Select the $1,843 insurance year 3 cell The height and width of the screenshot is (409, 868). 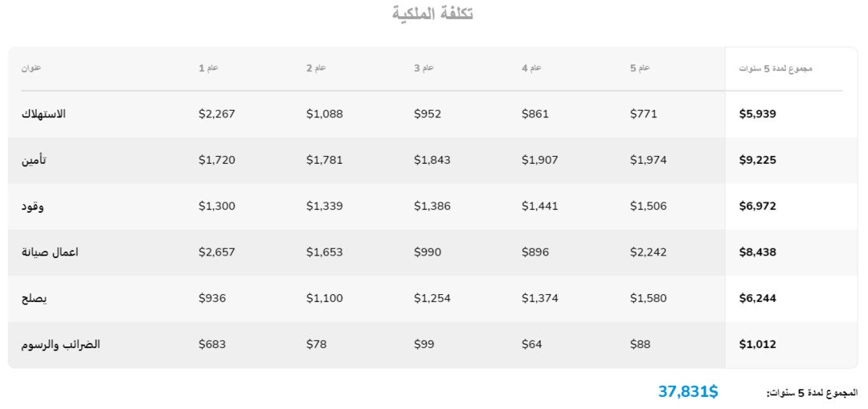coord(432,160)
